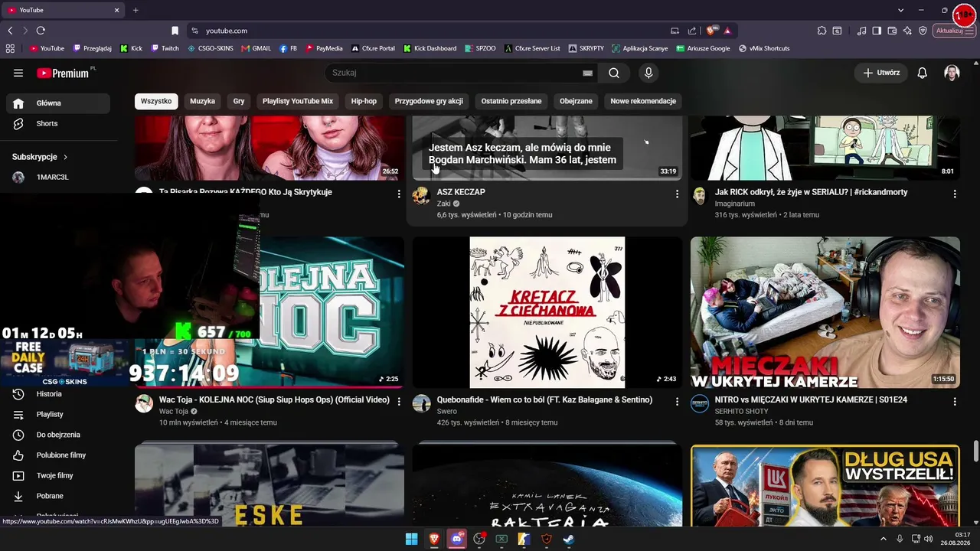Click the share icon in address bar

[x=692, y=31]
